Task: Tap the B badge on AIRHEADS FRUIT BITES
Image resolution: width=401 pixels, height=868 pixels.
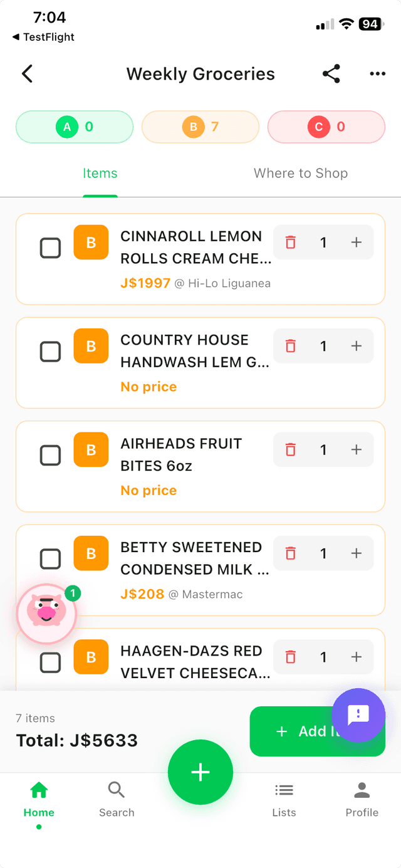Action: pyautogui.click(x=91, y=449)
